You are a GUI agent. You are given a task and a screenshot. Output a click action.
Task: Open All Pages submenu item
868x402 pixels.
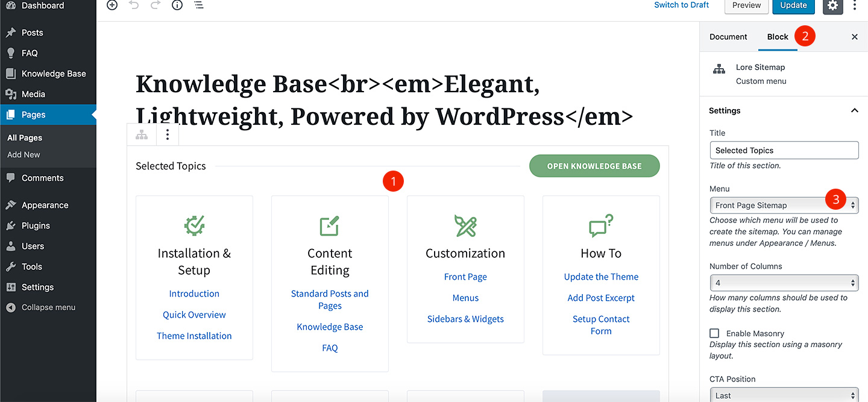(25, 137)
